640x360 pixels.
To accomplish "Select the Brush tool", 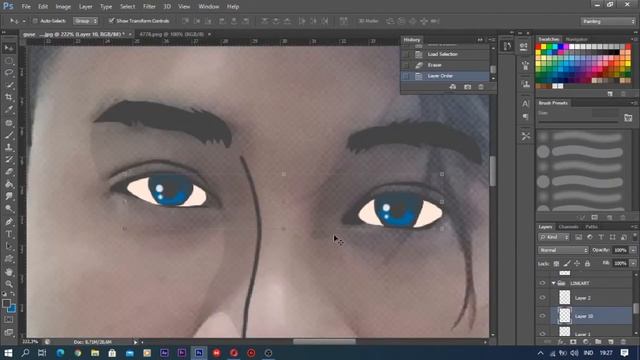I will [9, 135].
